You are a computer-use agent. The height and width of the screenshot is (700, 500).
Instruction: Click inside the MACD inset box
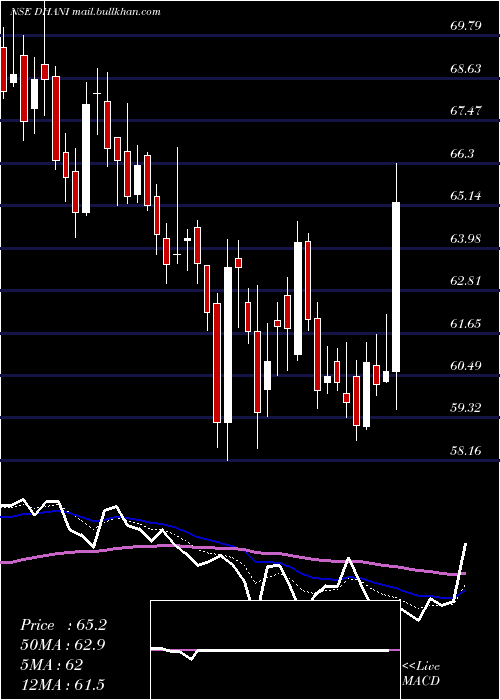tap(275, 650)
